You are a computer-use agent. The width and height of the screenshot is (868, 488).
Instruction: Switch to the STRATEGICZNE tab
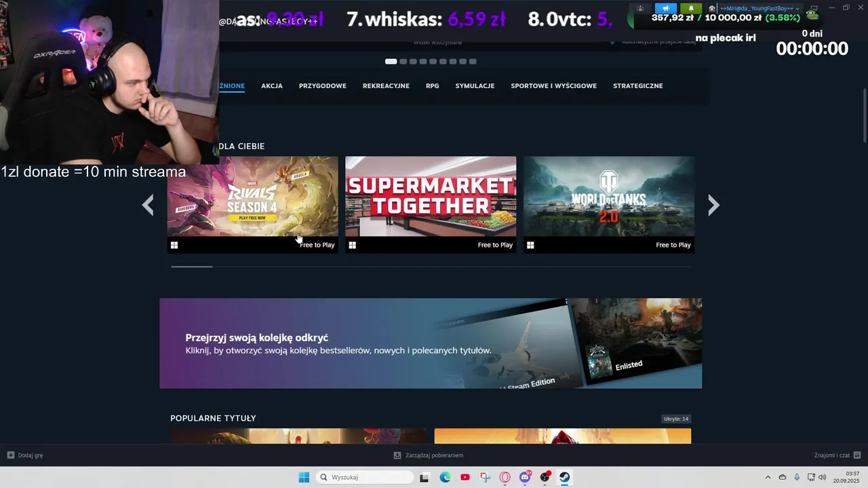(638, 86)
